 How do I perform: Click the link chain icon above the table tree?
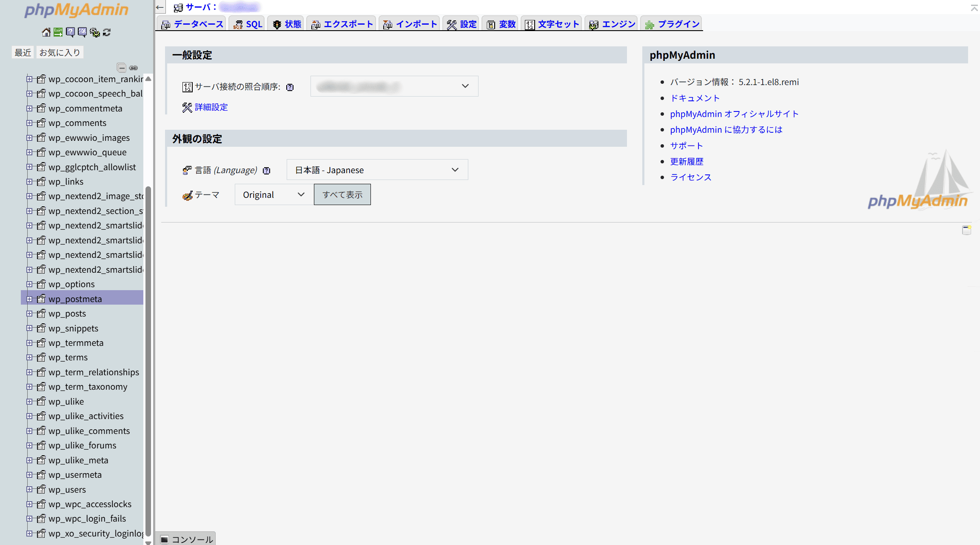click(134, 68)
